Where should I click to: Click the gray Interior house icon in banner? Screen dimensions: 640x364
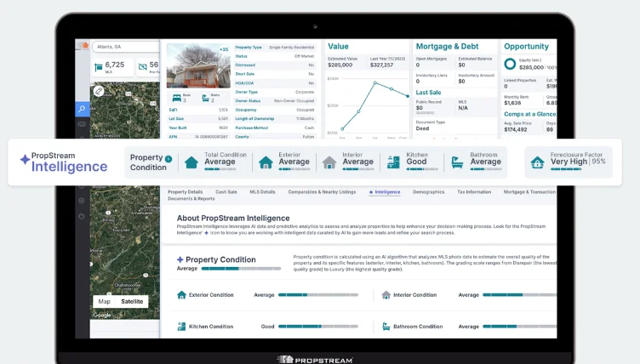click(329, 162)
